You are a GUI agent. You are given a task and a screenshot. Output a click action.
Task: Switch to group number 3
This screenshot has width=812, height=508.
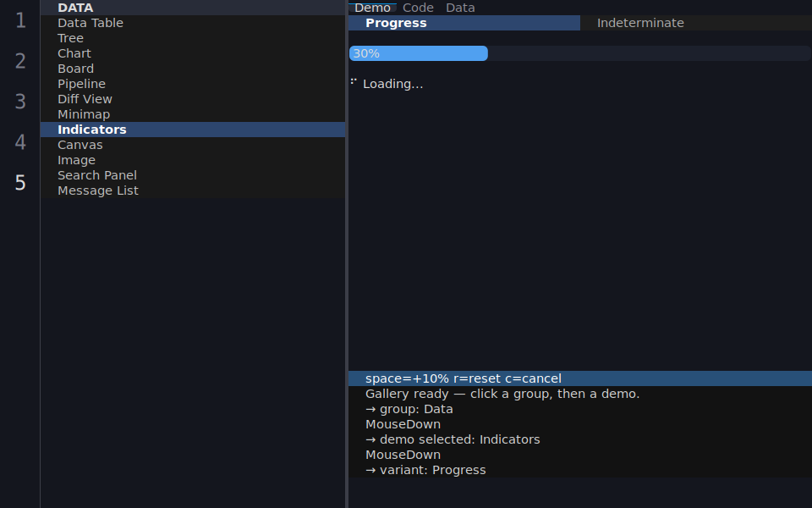(x=20, y=102)
